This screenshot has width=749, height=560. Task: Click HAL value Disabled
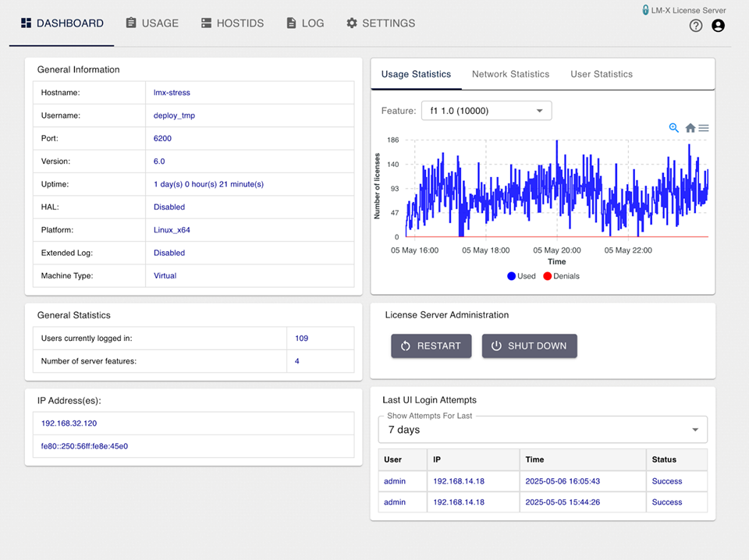pos(169,207)
